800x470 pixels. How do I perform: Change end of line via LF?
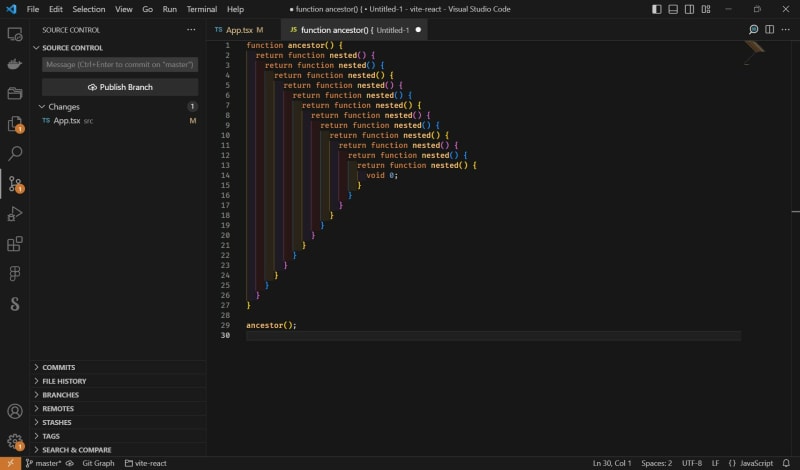point(715,463)
